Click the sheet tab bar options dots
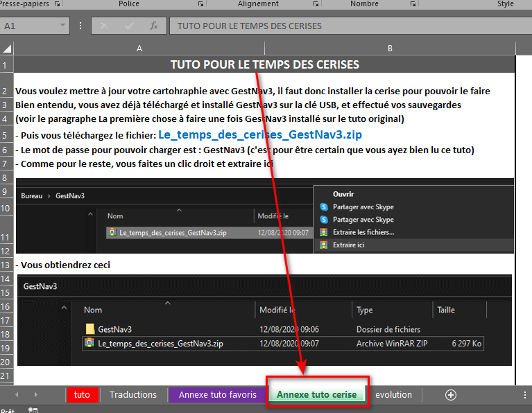 point(524,395)
